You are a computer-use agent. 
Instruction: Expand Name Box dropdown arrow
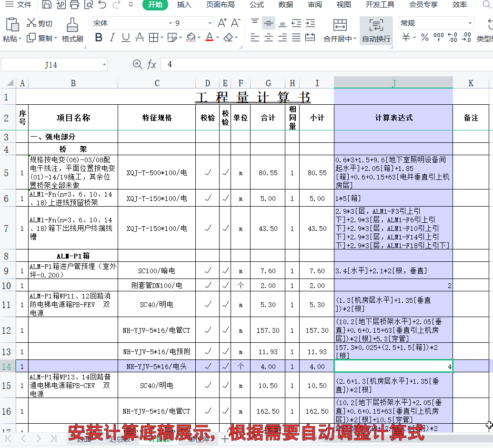point(104,65)
